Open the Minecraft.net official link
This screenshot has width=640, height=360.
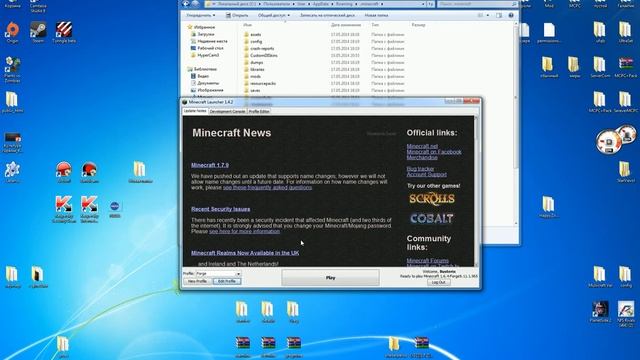(x=422, y=146)
